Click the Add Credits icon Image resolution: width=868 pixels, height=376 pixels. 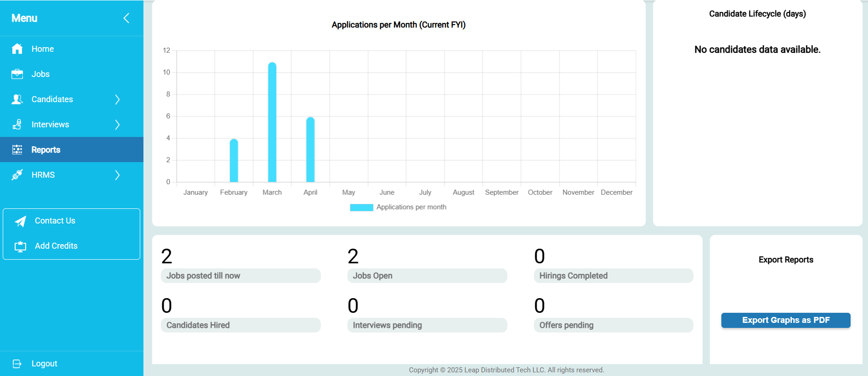click(21, 246)
